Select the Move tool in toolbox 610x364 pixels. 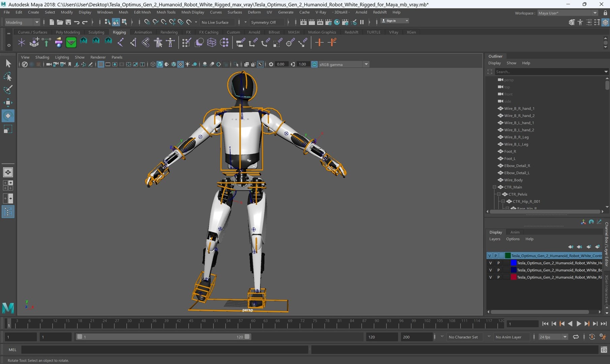point(8,102)
